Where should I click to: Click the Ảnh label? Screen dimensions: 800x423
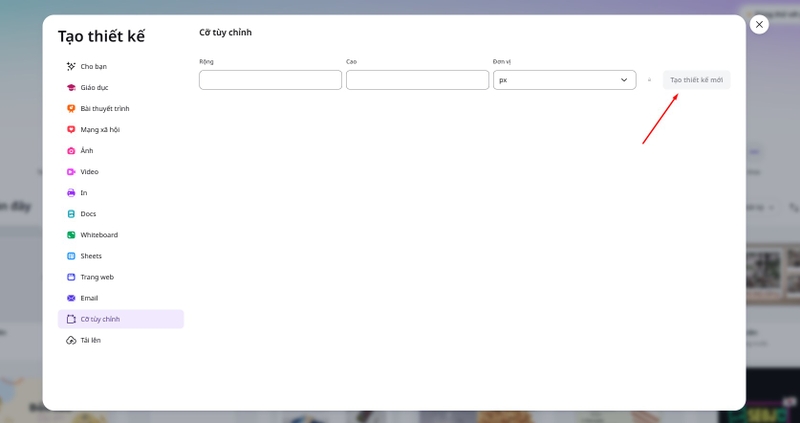[x=87, y=151]
